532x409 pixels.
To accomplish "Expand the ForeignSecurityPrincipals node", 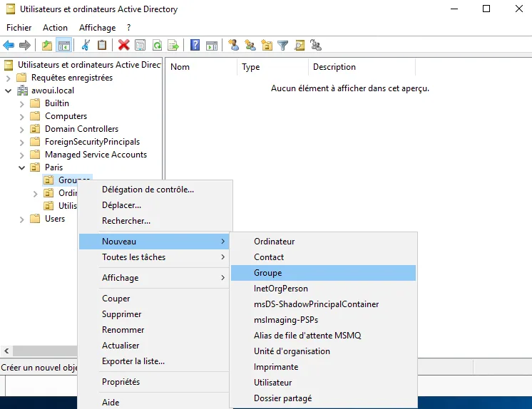I will point(21,143).
